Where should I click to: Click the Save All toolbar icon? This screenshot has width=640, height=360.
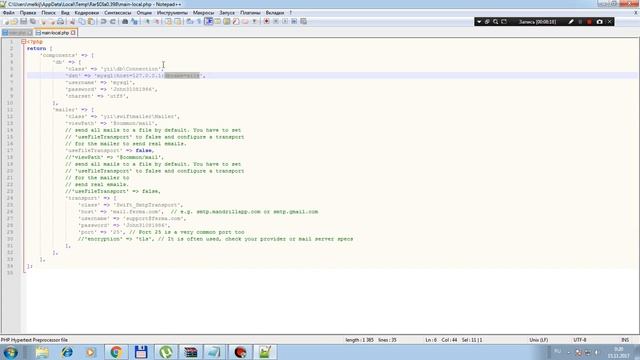pos(33,21)
